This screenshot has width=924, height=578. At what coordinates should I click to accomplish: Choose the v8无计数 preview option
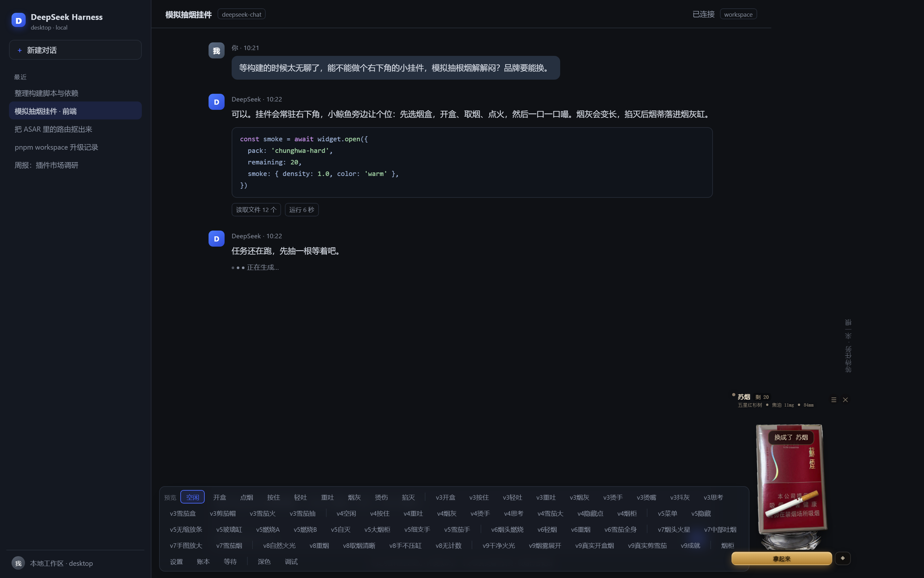449,546
